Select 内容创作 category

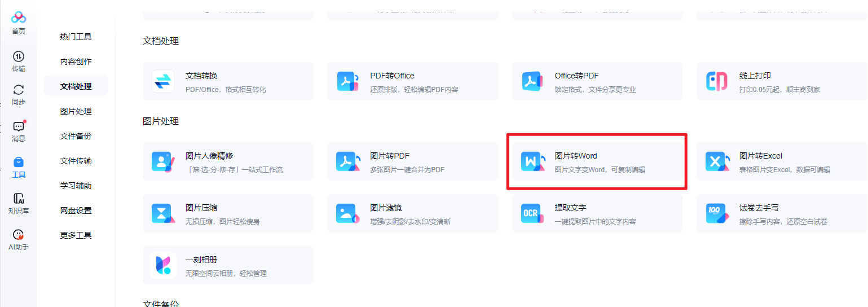point(76,62)
